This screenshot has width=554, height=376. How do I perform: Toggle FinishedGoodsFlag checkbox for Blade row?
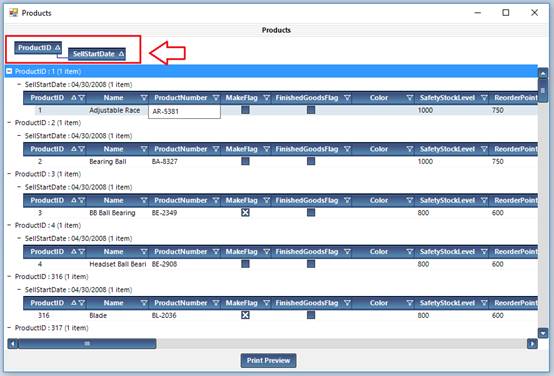pos(311,315)
